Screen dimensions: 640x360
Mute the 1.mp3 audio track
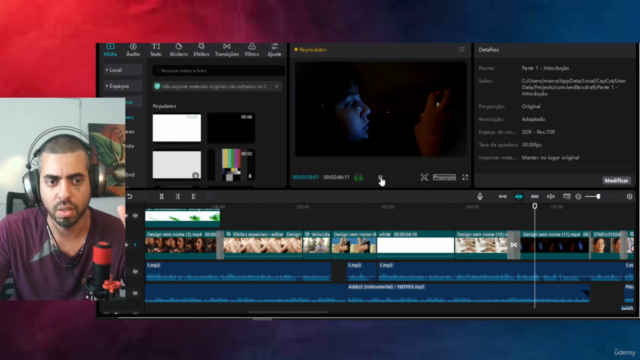(135, 271)
